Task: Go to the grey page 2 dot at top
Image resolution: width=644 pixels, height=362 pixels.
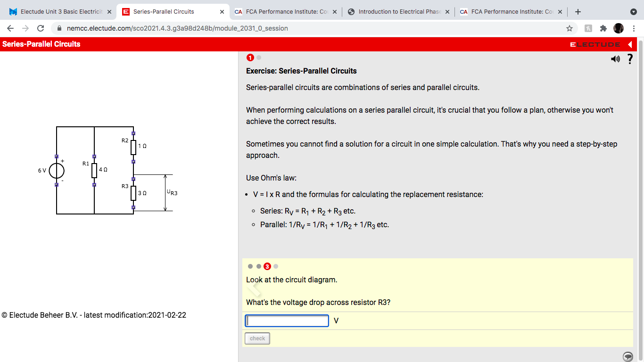Action: coord(259,58)
